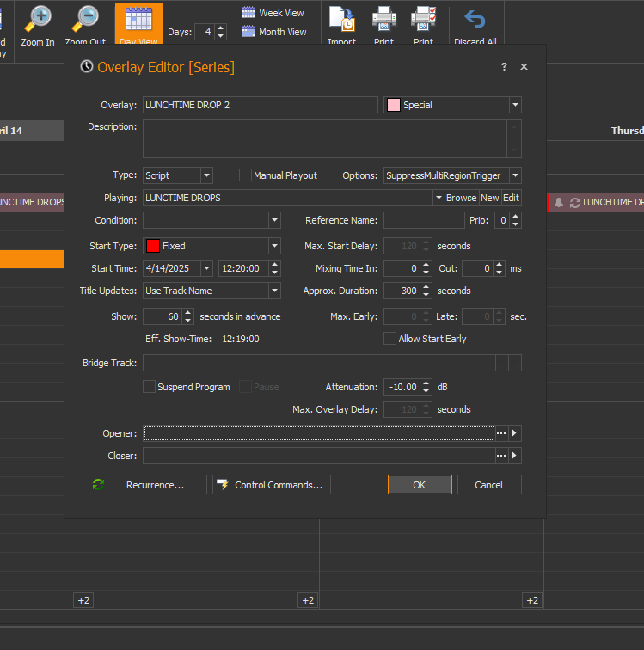The width and height of the screenshot is (644, 650).
Task: Click the Import toolbar icon
Action: pos(341,20)
